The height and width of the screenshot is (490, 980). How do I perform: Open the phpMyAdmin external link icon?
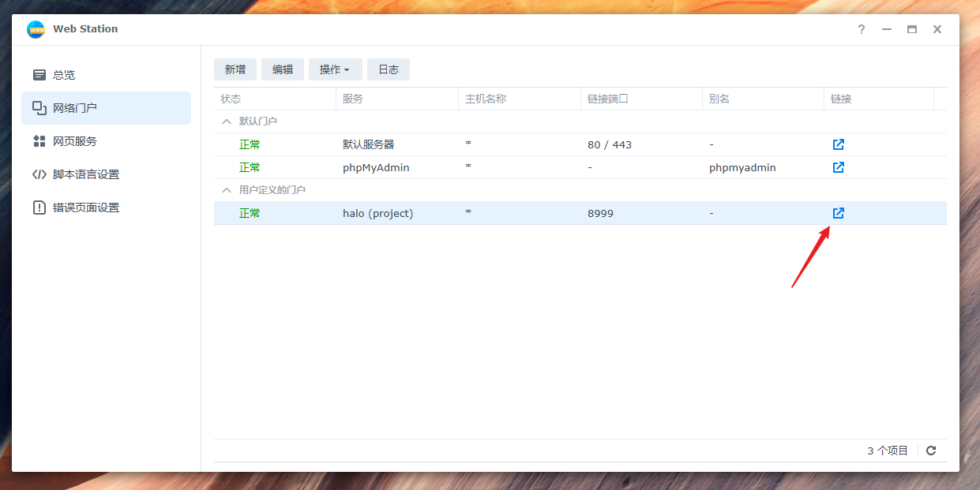[838, 167]
